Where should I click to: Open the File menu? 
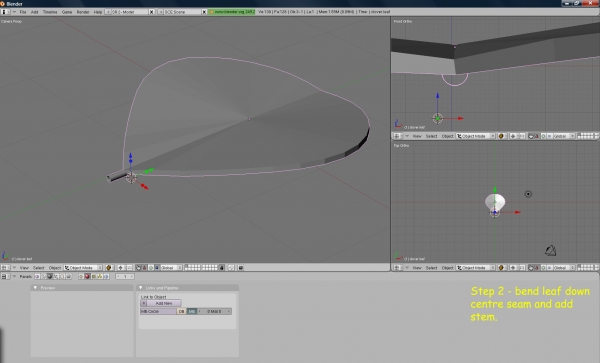click(23, 12)
